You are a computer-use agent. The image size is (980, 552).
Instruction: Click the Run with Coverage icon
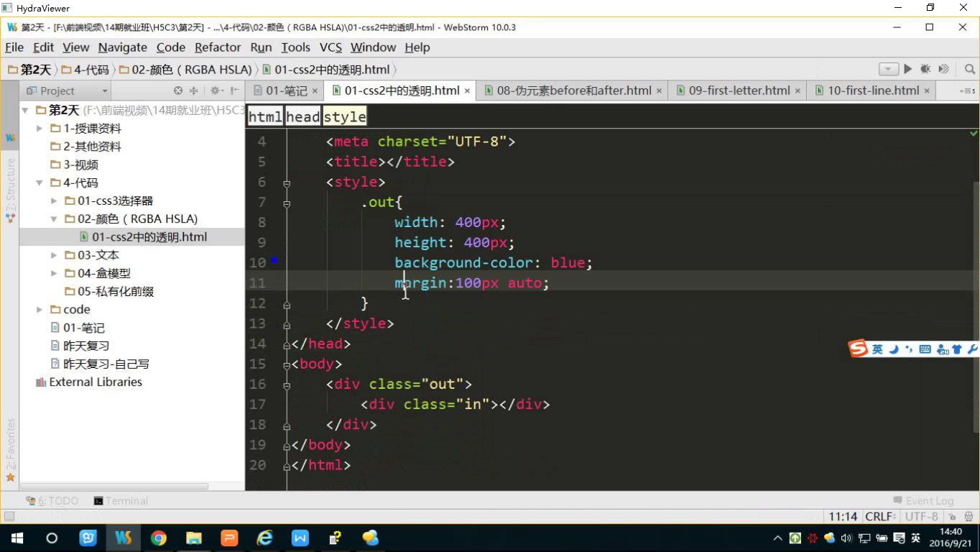(x=943, y=69)
